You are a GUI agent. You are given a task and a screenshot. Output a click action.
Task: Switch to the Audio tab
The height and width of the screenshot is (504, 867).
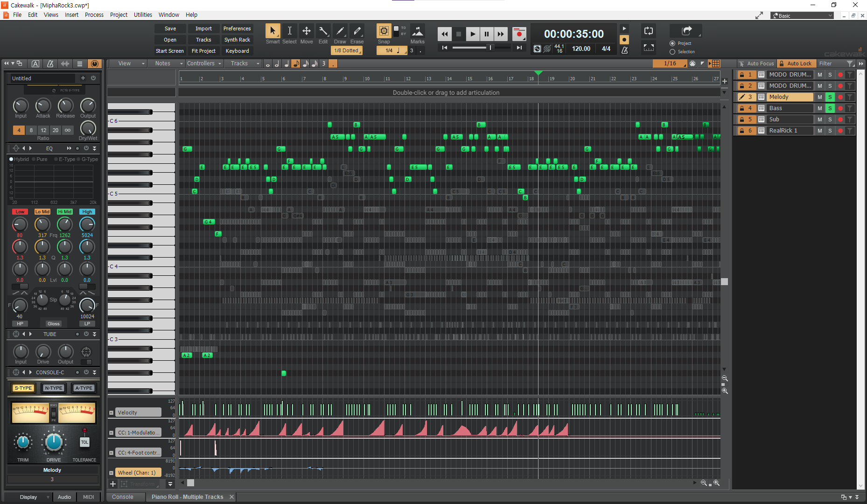click(64, 497)
